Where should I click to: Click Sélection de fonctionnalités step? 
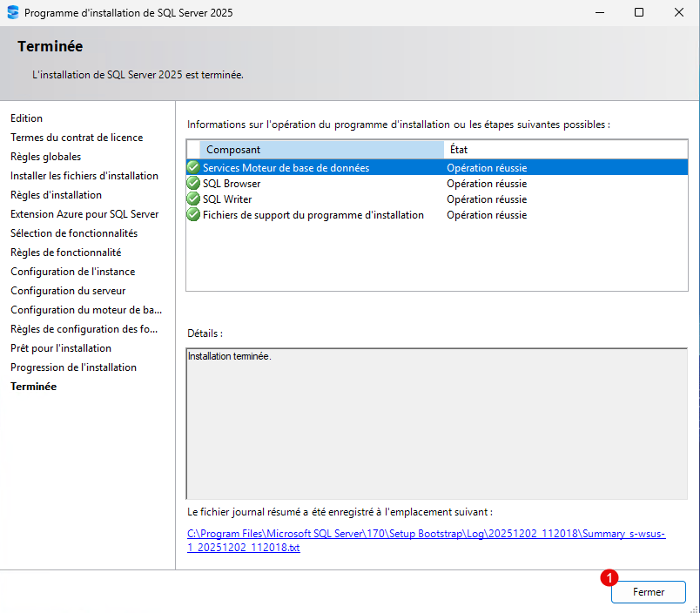pos(74,233)
